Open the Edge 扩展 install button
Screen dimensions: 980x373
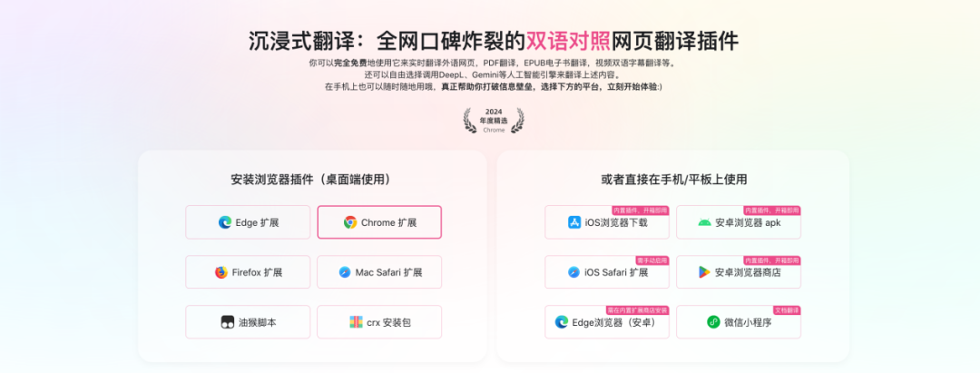[248, 222]
